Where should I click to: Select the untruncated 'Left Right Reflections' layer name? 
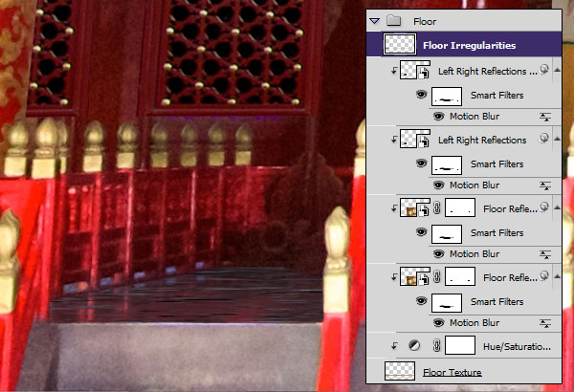(x=482, y=141)
